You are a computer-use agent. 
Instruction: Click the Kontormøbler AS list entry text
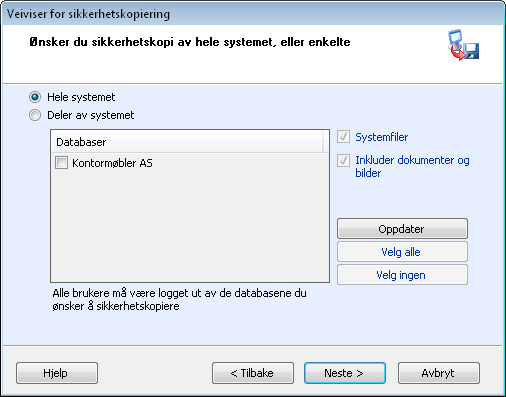[x=112, y=163]
